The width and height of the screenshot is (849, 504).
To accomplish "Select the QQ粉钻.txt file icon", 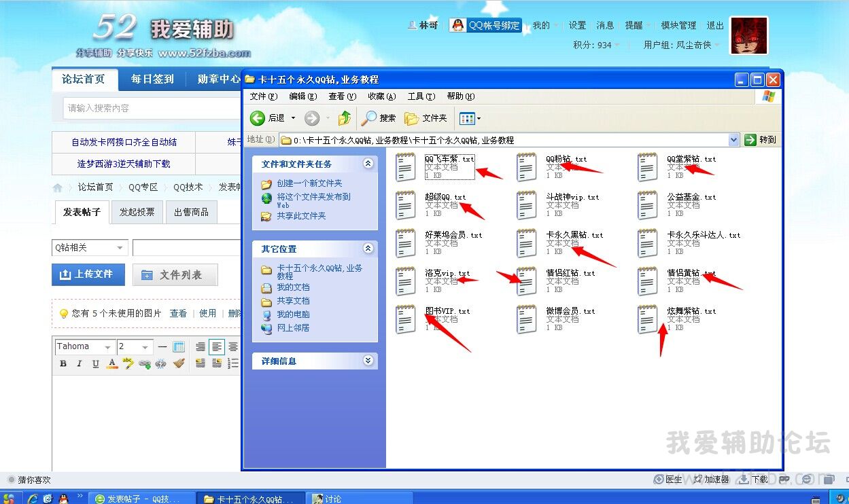I will (x=527, y=167).
